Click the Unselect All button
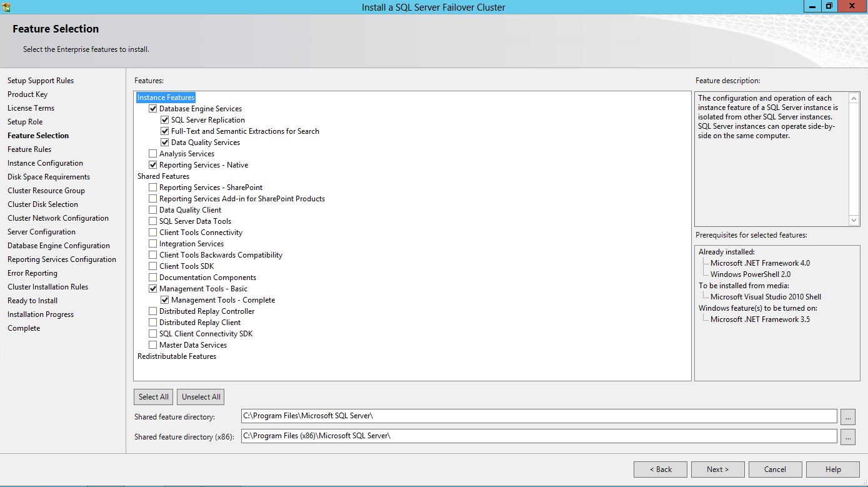 (x=201, y=397)
